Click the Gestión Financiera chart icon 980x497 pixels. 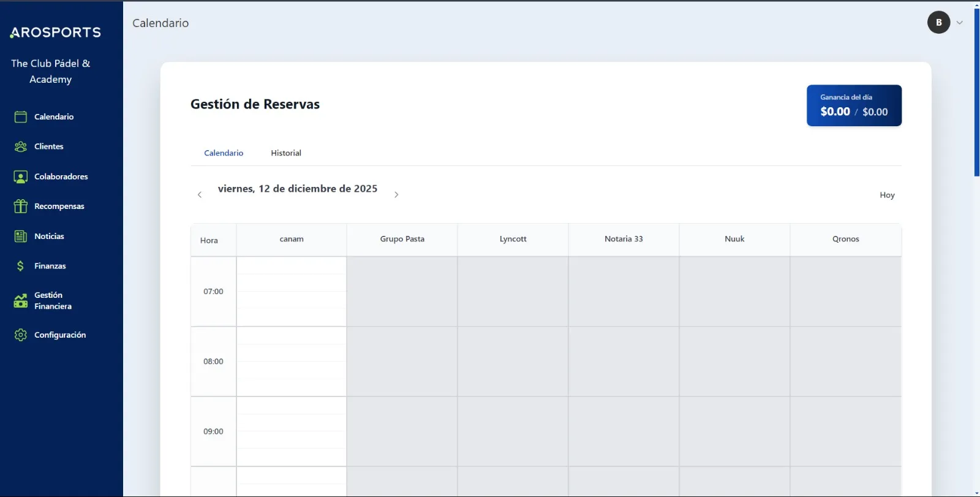[21, 300]
